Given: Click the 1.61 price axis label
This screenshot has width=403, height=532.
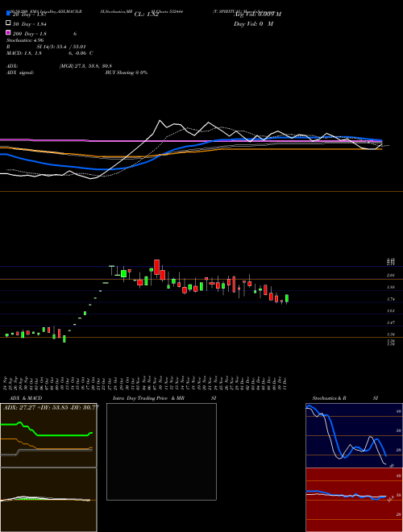Looking at the screenshot, I should click(391, 310).
